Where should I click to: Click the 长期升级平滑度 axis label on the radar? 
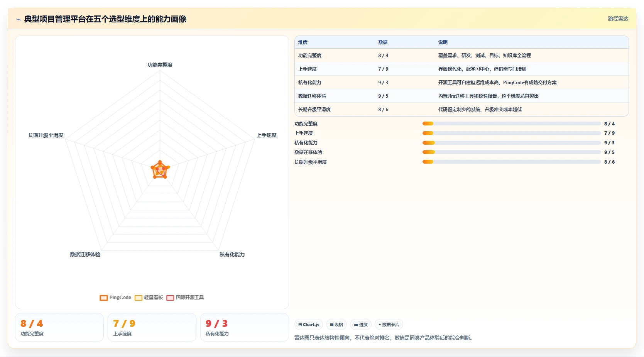pyautogui.click(x=46, y=135)
